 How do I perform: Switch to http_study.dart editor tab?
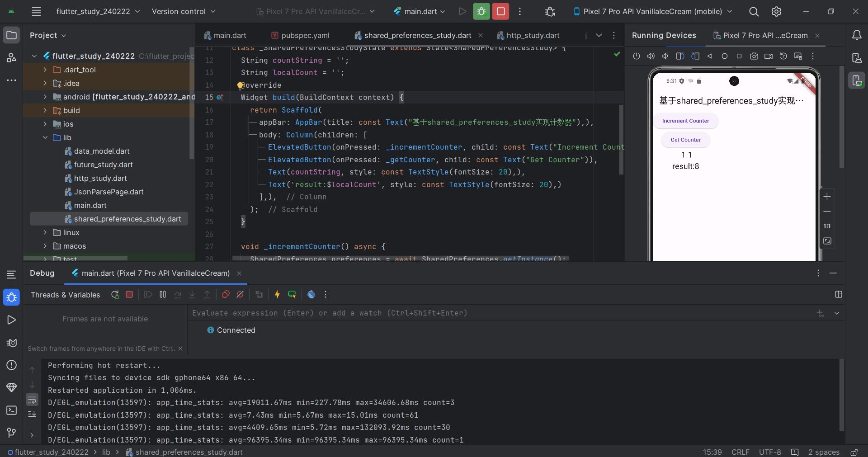click(x=528, y=35)
